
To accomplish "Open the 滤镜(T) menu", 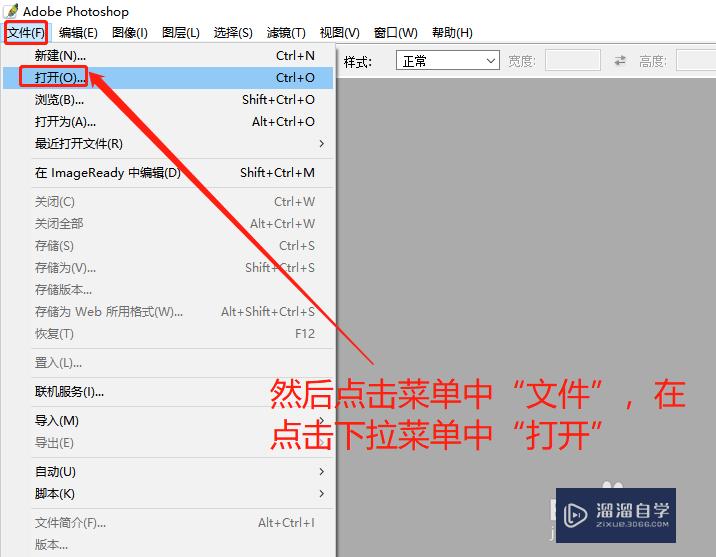I will 286,32.
